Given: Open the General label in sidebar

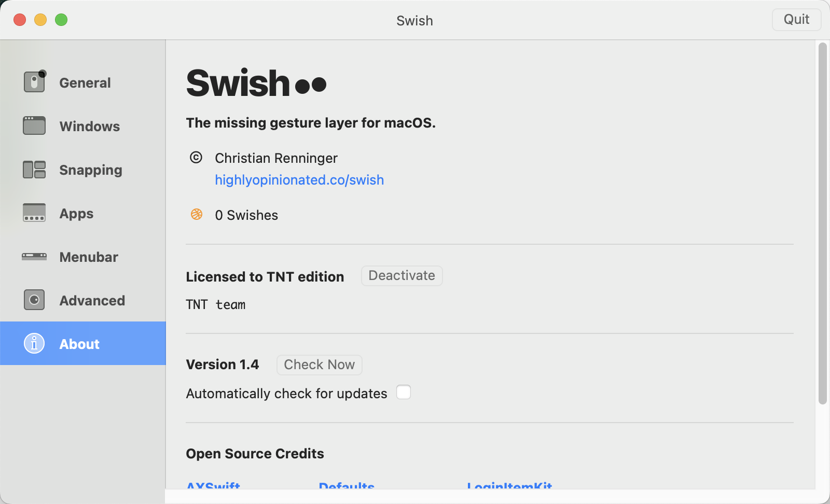Looking at the screenshot, I should coord(85,83).
